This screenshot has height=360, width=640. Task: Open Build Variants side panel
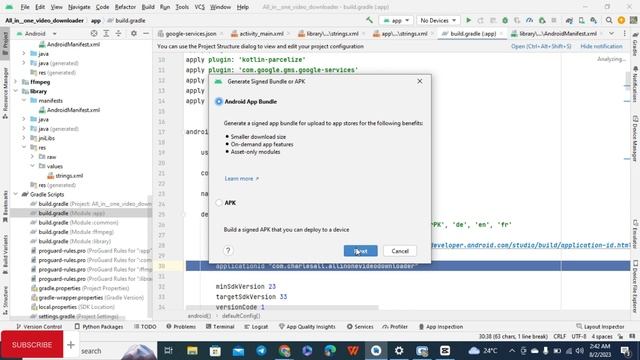pos(5,254)
